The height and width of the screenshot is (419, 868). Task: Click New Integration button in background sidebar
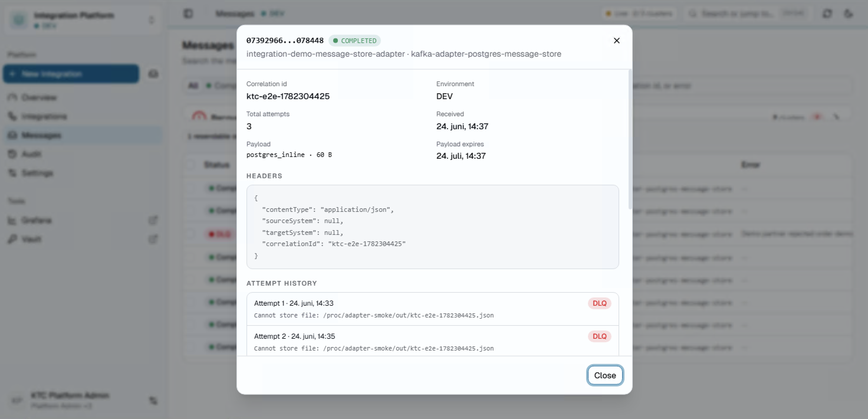(x=71, y=73)
